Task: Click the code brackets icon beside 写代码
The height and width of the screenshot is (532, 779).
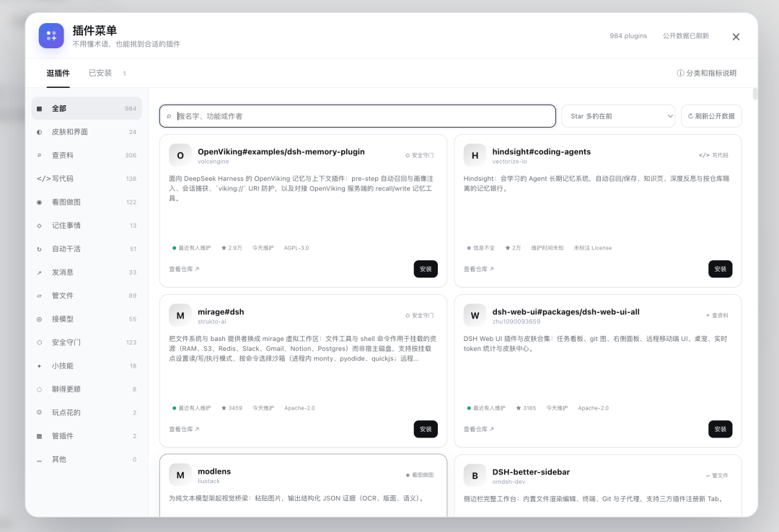Action: pos(43,179)
